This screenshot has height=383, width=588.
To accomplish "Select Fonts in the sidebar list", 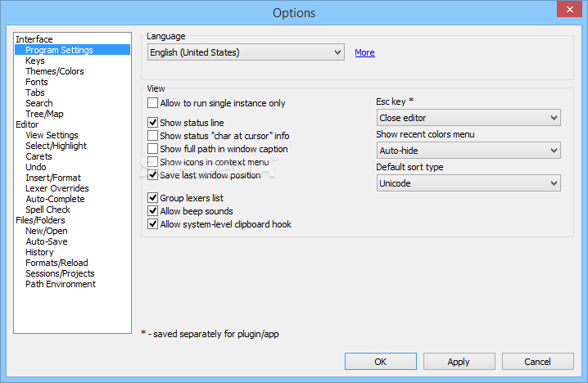I will coord(37,82).
